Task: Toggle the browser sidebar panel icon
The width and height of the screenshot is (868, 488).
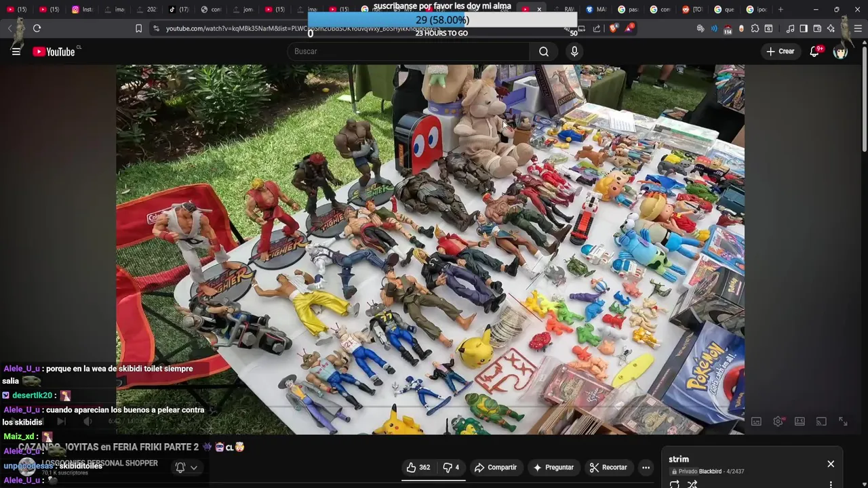Action: (x=804, y=28)
